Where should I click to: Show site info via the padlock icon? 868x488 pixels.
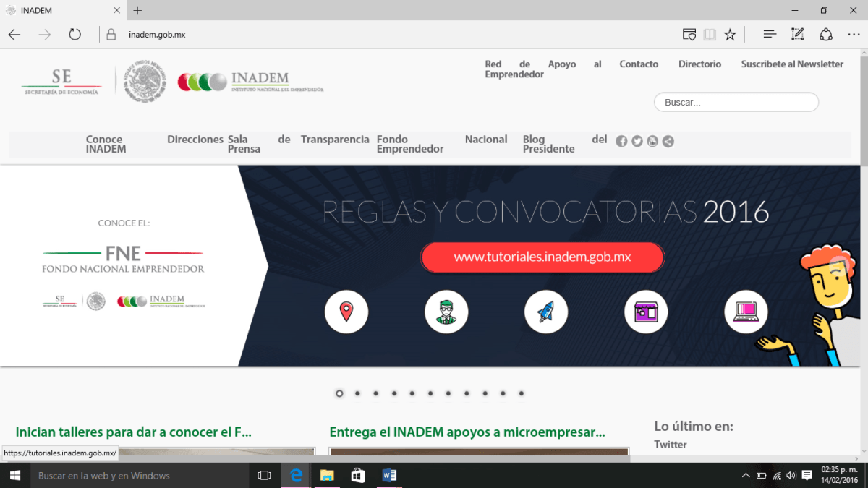(111, 34)
